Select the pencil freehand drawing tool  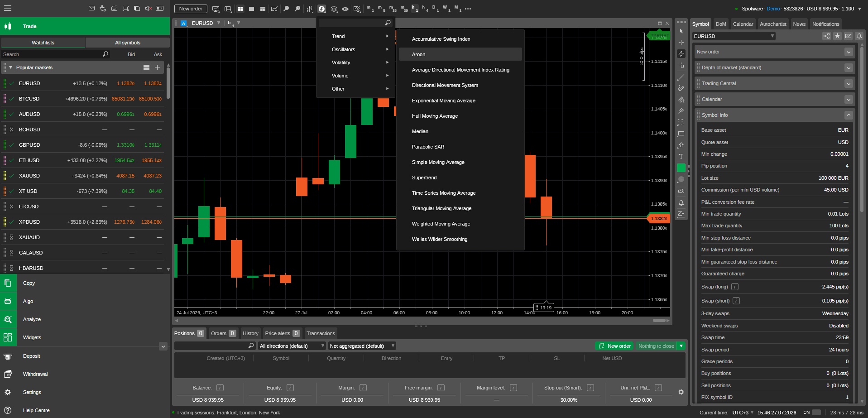[x=681, y=88]
